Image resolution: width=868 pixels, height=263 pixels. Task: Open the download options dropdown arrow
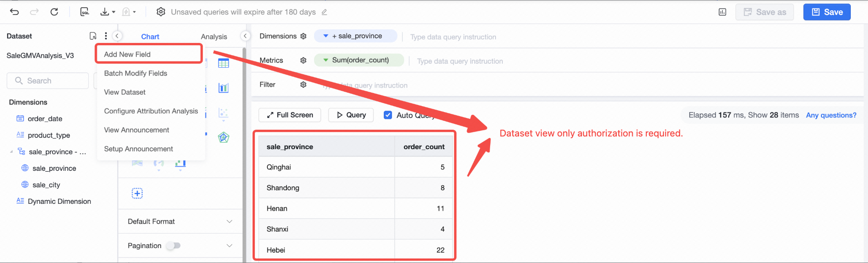(x=114, y=12)
